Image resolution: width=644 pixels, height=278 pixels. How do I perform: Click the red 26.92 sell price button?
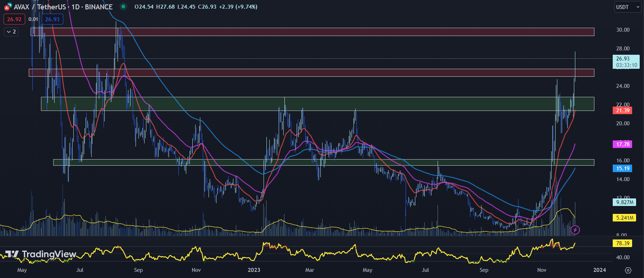click(x=14, y=19)
